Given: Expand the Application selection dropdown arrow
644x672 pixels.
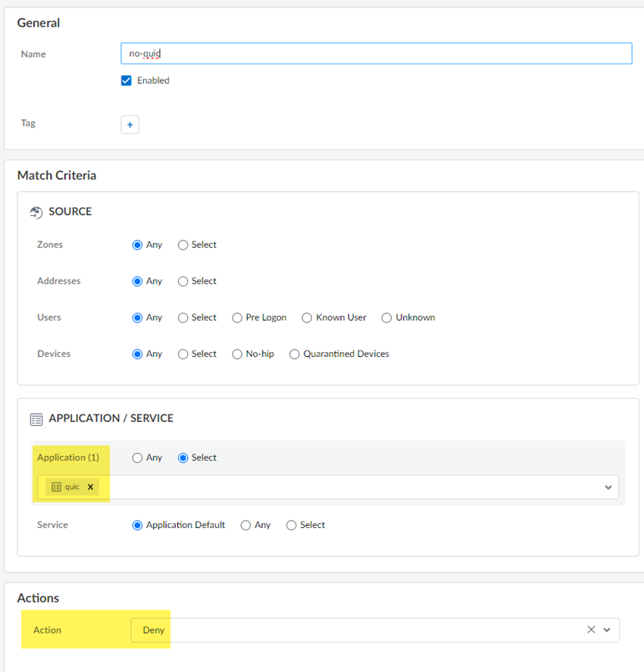Looking at the screenshot, I should pos(608,487).
